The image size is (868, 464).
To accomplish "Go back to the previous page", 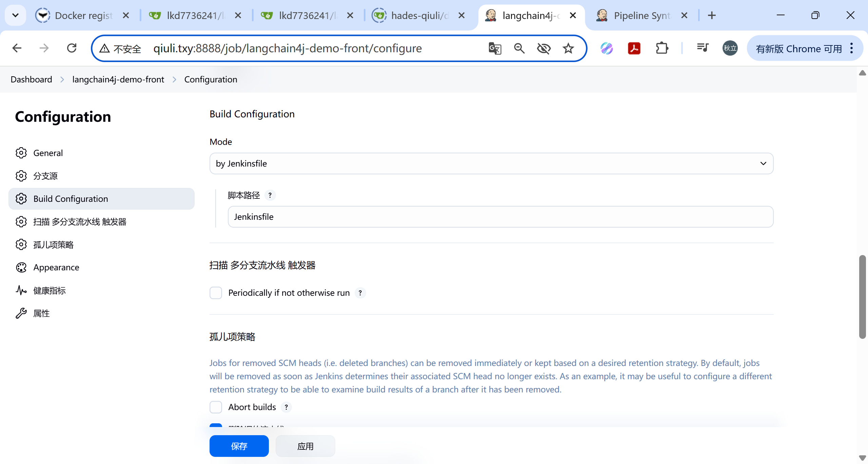I will coord(17,48).
